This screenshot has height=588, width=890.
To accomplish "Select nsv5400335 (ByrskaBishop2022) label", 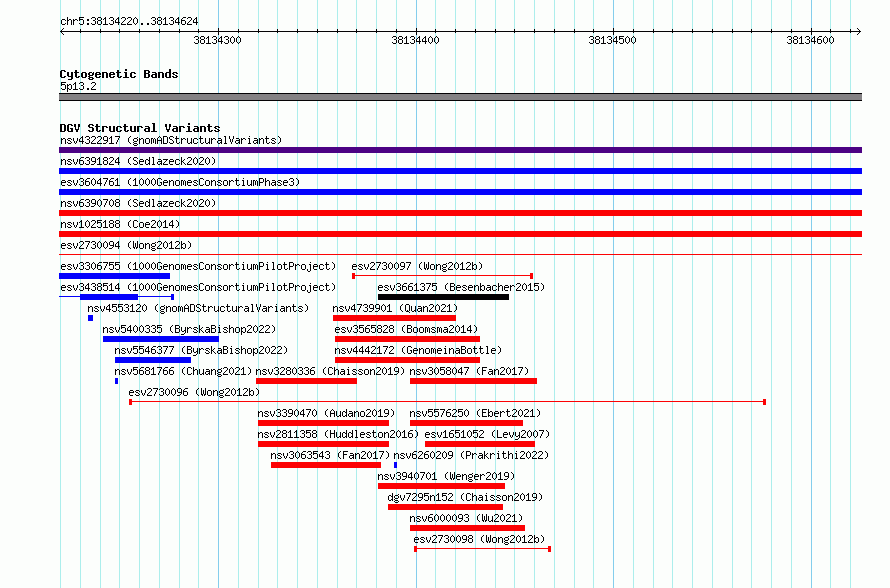I will click(x=189, y=329).
